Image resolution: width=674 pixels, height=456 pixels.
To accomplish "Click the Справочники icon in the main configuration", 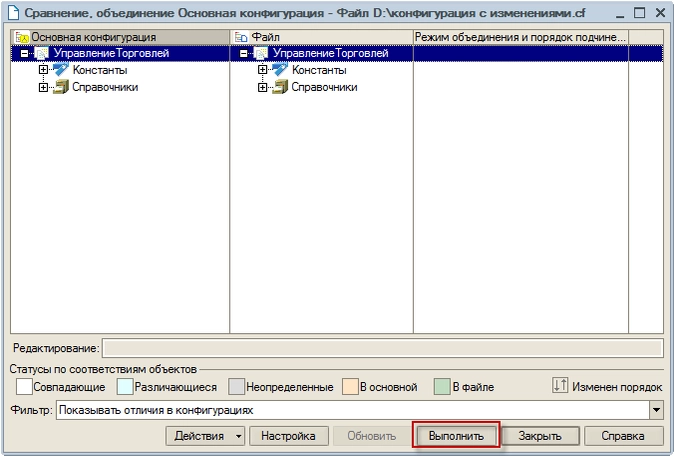I will 61,87.
